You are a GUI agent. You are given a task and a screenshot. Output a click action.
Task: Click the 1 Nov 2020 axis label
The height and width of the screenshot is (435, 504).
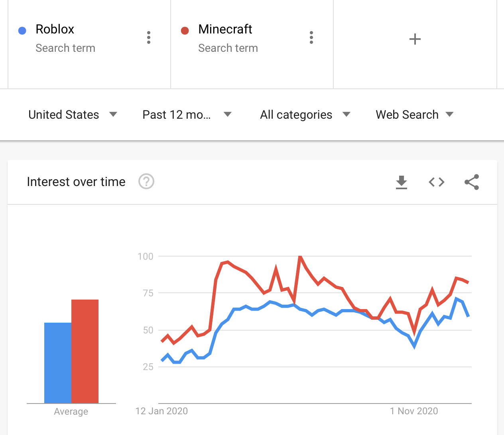click(414, 411)
